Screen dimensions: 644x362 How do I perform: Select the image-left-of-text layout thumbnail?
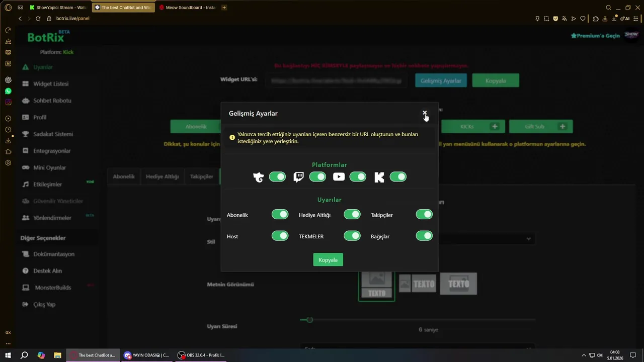pos(417,284)
